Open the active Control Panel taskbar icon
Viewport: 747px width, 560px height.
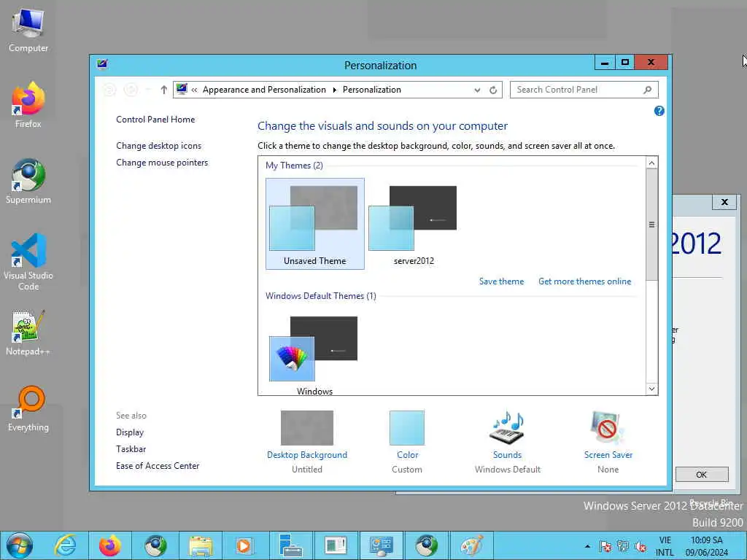(x=381, y=545)
